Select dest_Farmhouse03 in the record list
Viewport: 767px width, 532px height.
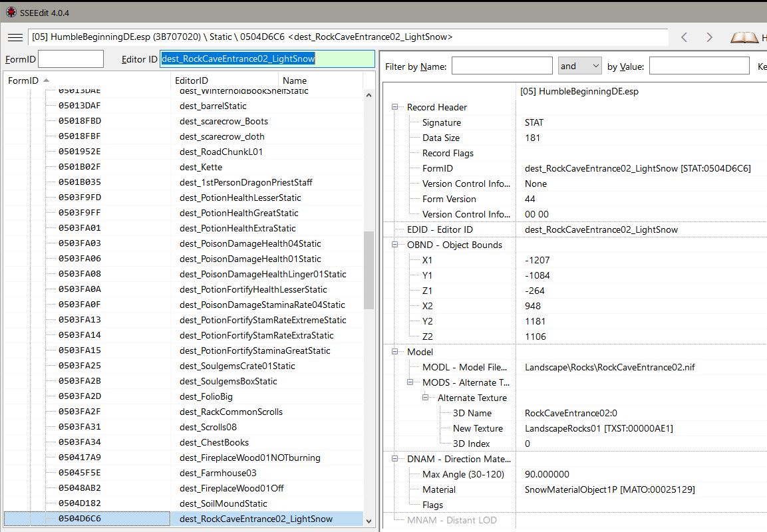point(218,473)
